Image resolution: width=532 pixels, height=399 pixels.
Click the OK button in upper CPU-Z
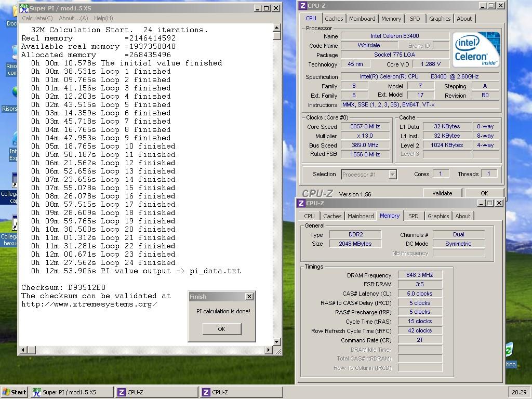point(485,193)
